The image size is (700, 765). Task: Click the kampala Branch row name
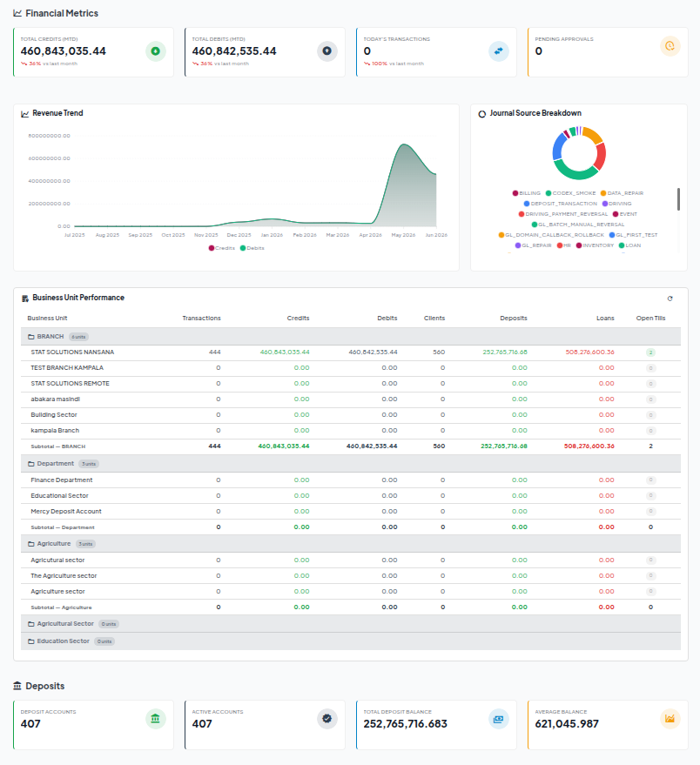(x=55, y=430)
